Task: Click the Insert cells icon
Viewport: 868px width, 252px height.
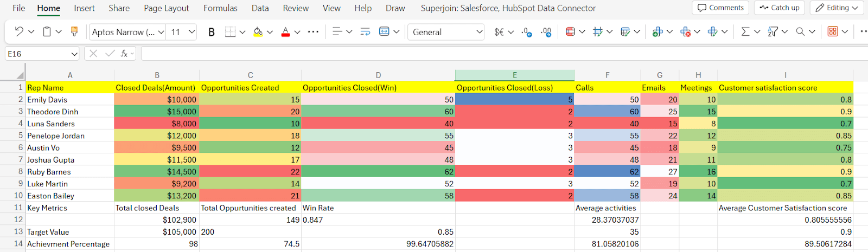Action: tap(658, 32)
